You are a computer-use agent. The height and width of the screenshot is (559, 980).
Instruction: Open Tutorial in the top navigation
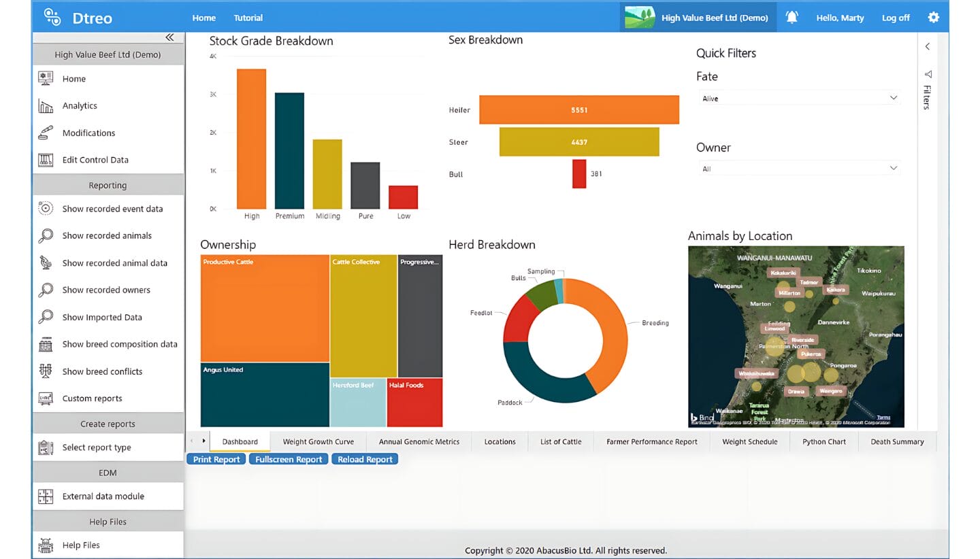pyautogui.click(x=248, y=18)
